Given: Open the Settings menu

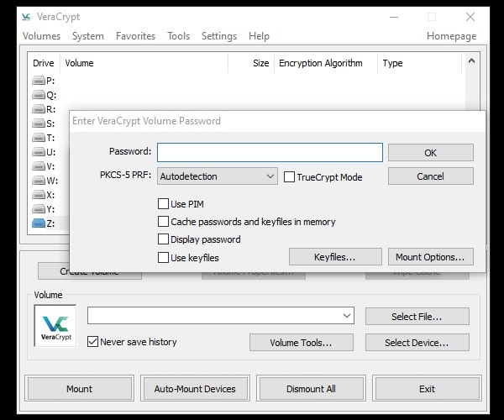Looking at the screenshot, I should tap(218, 36).
